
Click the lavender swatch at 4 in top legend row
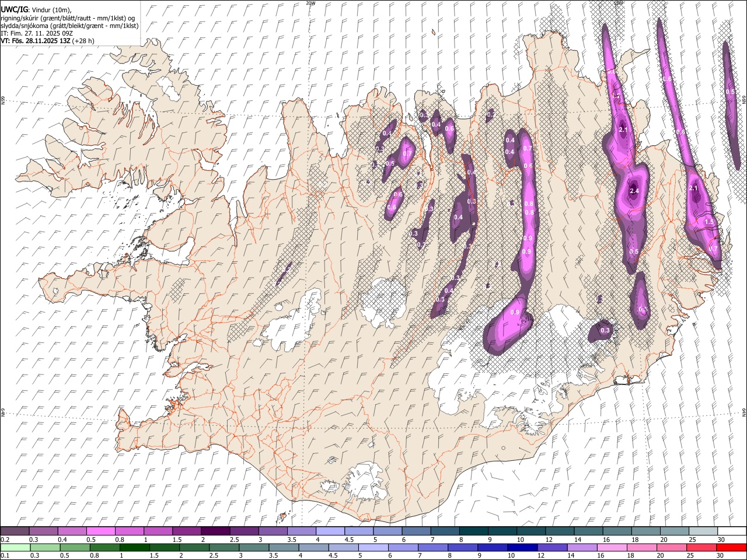pyautogui.click(x=330, y=531)
